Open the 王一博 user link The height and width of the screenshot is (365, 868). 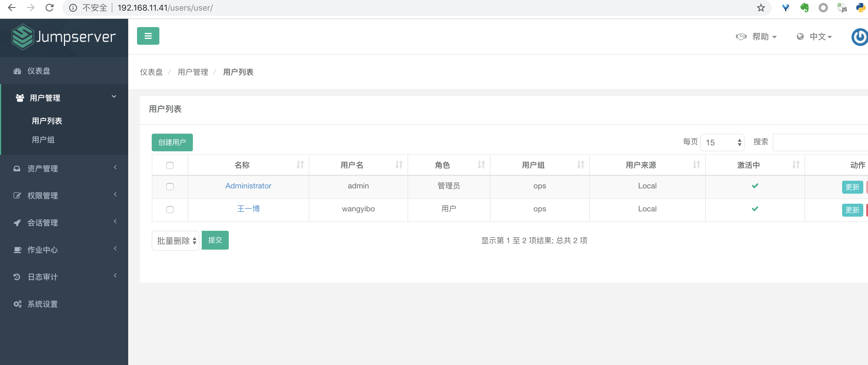(x=248, y=208)
